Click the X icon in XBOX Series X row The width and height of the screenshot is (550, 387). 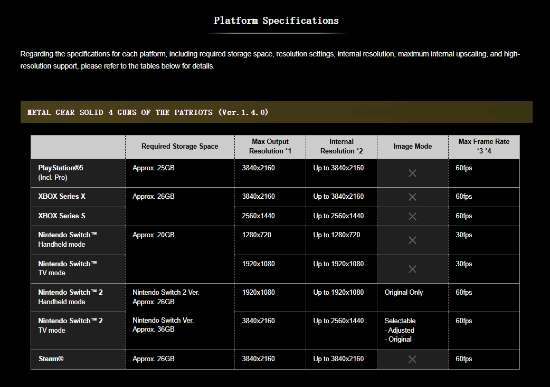(412, 197)
